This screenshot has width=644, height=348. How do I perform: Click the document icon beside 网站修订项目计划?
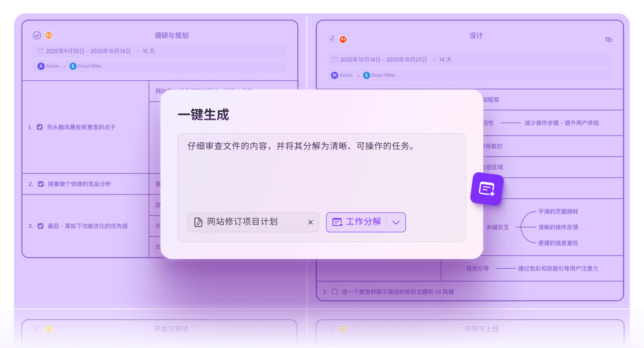[x=198, y=222]
